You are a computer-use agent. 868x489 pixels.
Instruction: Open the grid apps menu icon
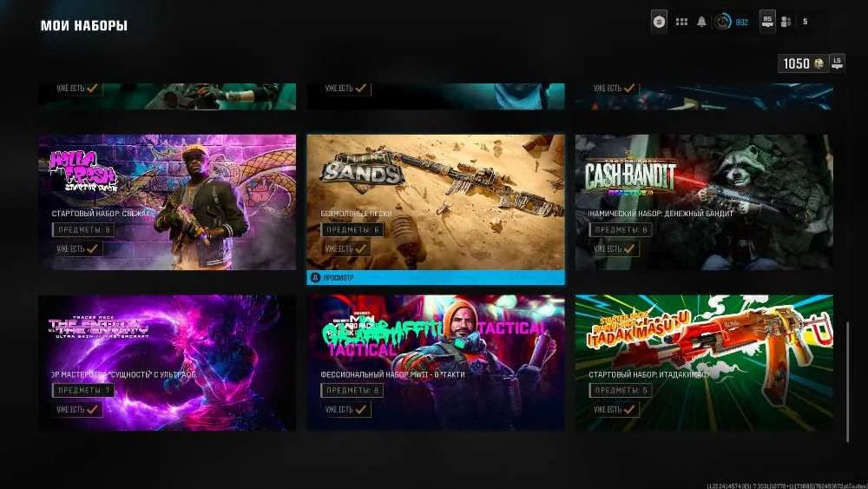(x=681, y=22)
